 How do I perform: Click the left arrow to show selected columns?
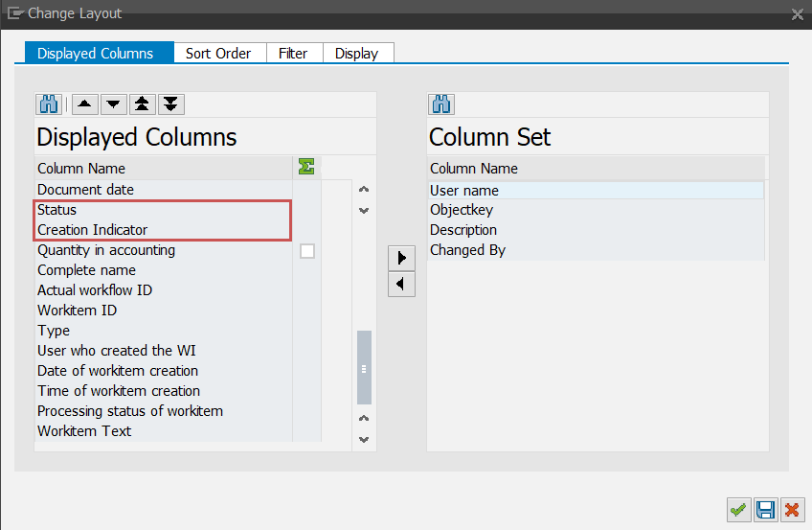pyautogui.click(x=401, y=285)
